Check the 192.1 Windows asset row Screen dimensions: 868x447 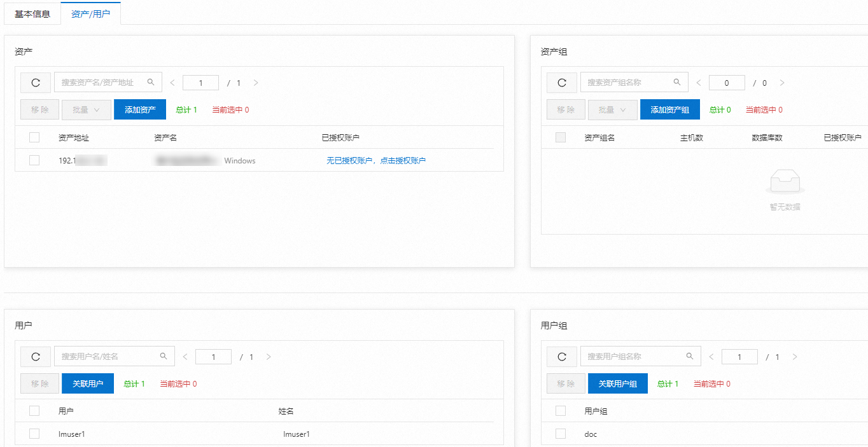[34, 160]
